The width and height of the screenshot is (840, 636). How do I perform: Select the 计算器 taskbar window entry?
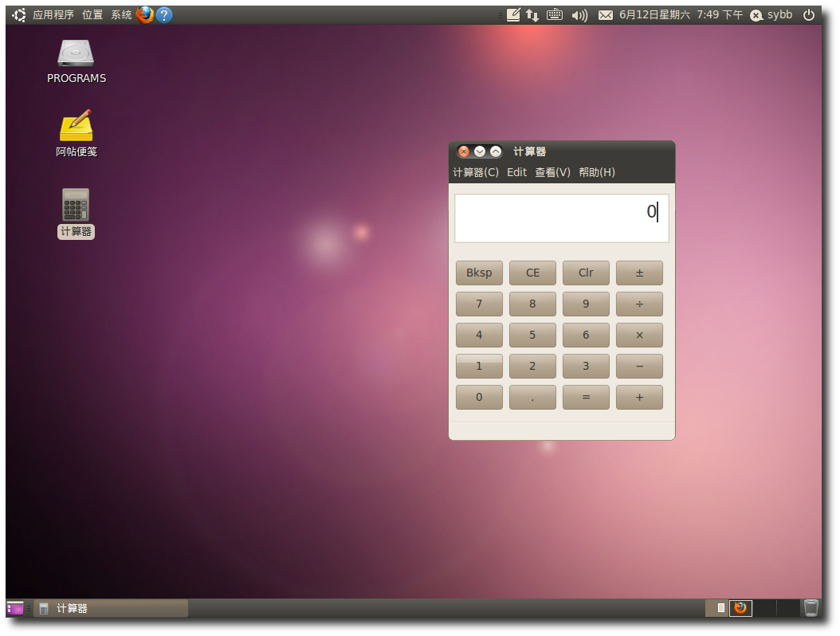tap(111, 608)
